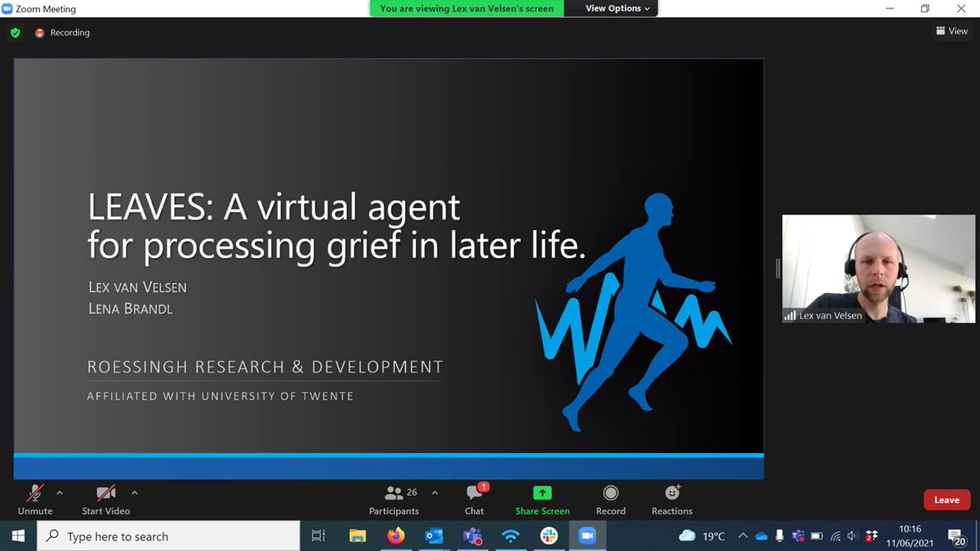Viewport: 980px width, 551px height.
Task: Open the Chat panel
Action: [474, 500]
